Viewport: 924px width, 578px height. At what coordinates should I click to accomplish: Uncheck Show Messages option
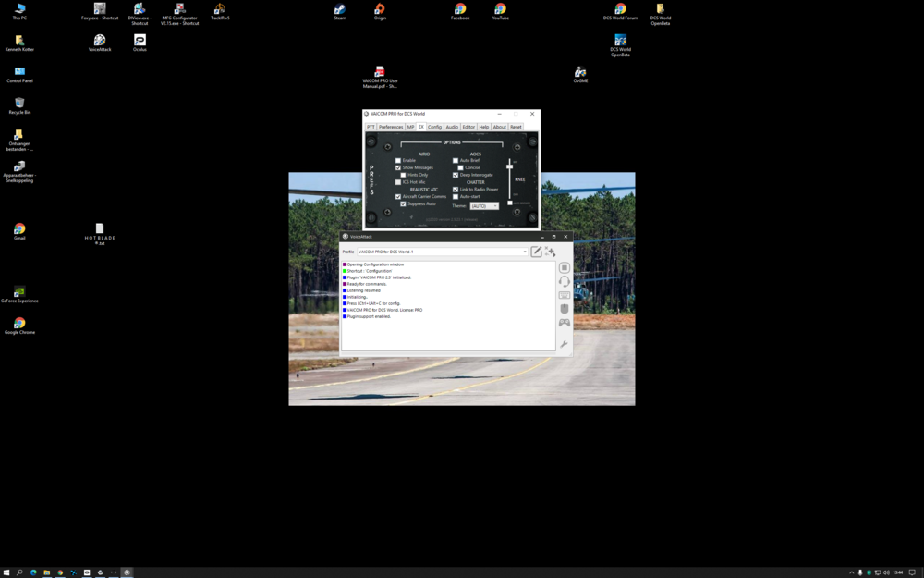coord(398,167)
